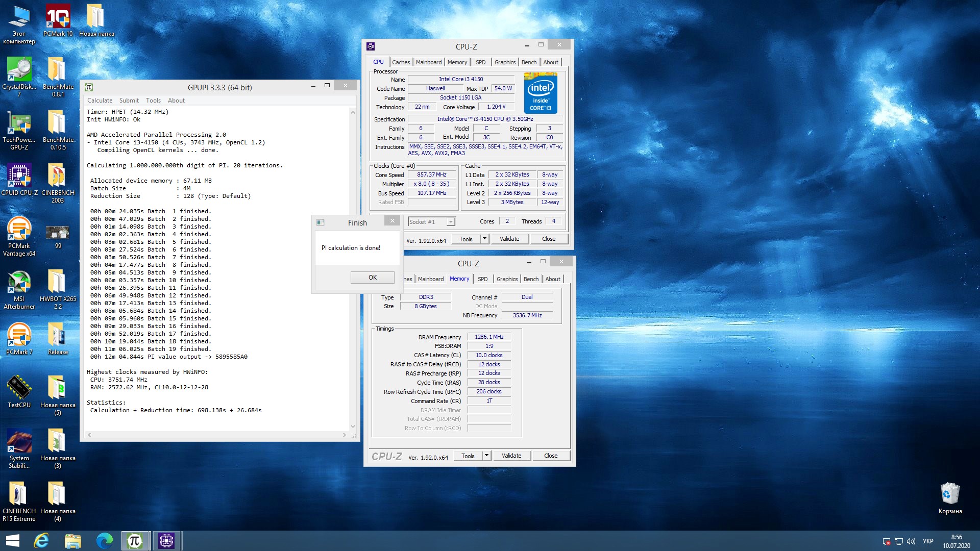Screen dimensions: 980x551
Task: Click the volume icon in the system tray
Action: [911, 541]
